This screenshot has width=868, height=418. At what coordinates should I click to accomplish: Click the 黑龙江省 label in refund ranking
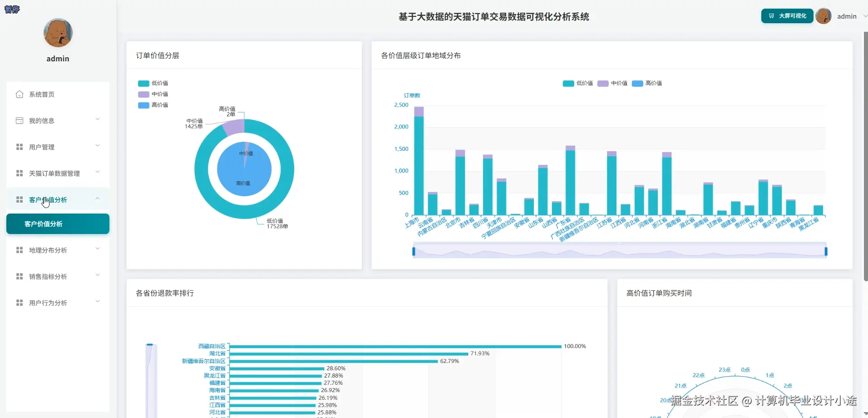[215, 376]
